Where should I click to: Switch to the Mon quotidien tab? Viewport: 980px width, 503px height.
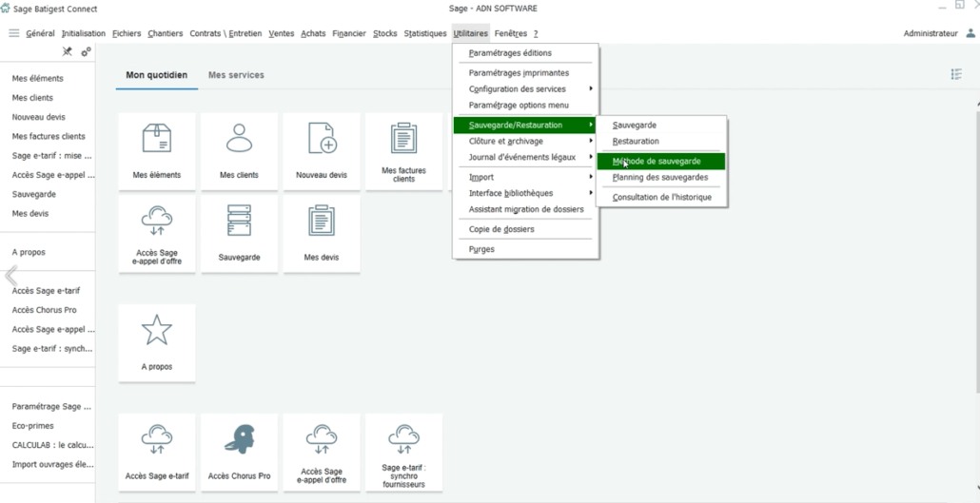[x=157, y=75]
